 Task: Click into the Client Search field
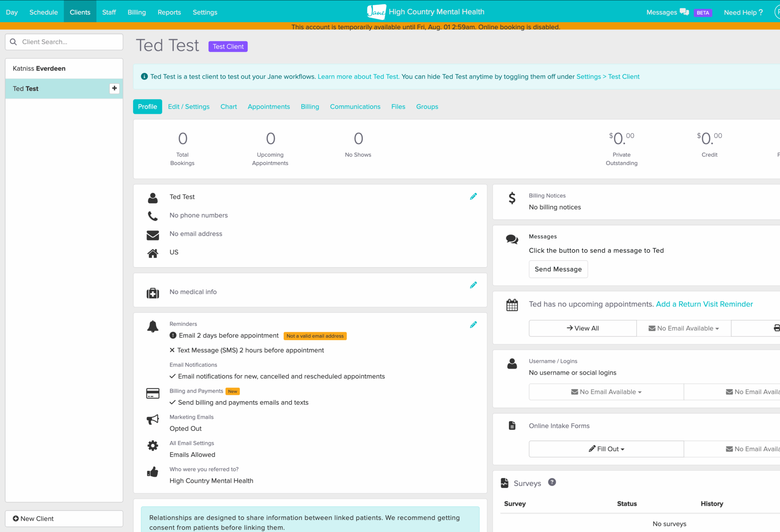(64, 42)
